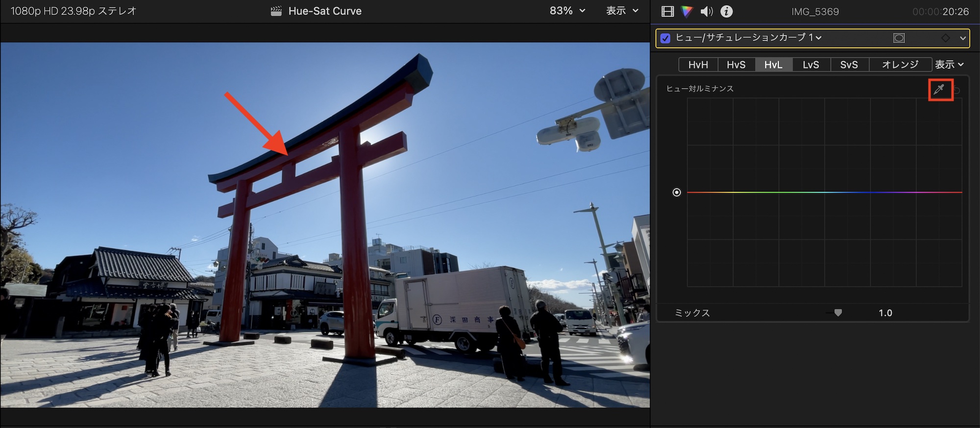This screenshot has height=428, width=980.
Task: Click the clapperboard icon beside Hue-Sat Curve
Action: click(x=276, y=11)
